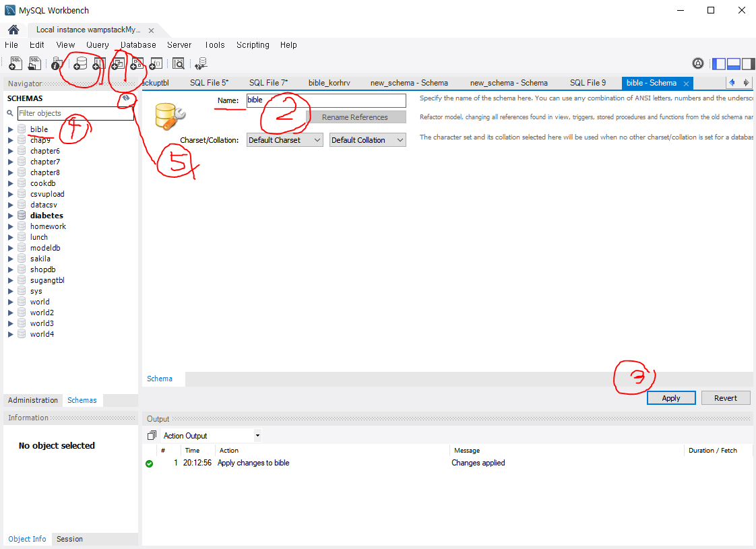This screenshot has width=756, height=549.
Task: Create new schema toolbar icon
Action: pyautogui.click(x=80, y=63)
